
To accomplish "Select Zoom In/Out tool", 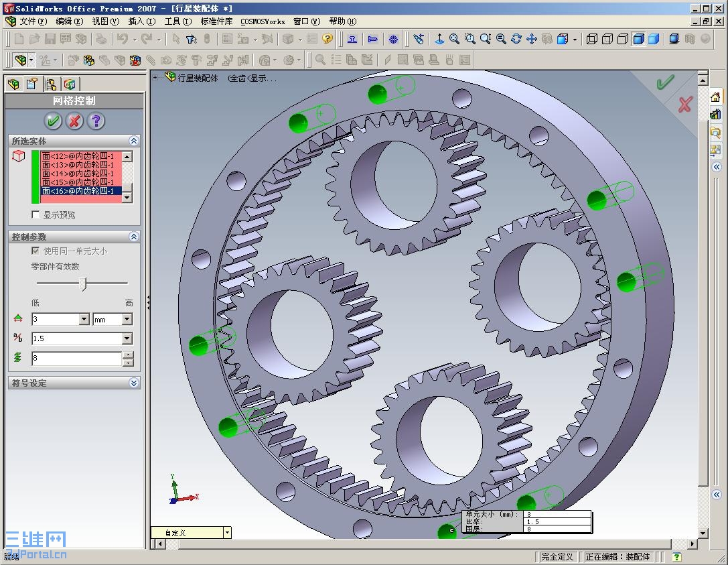I will pos(486,39).
